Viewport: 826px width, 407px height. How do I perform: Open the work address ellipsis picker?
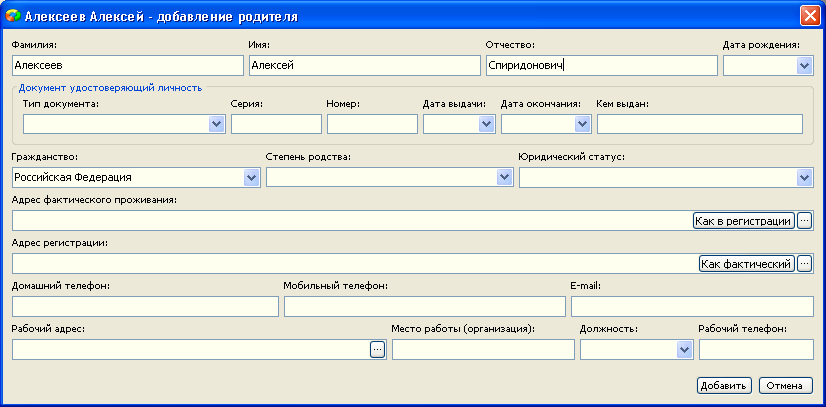pyautogui.click(x=377, y=349)
